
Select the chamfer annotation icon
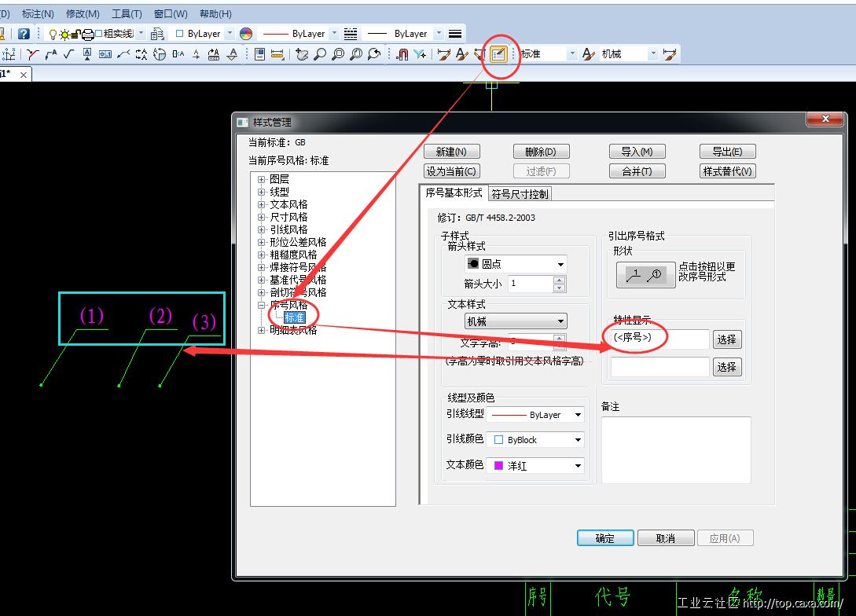pyautogui.click(x=33, y=54)
